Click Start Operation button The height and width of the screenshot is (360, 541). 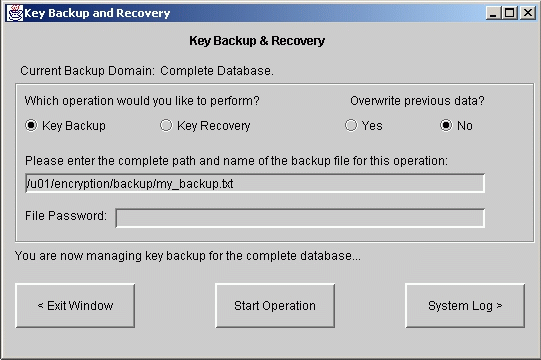pos(275,306)
